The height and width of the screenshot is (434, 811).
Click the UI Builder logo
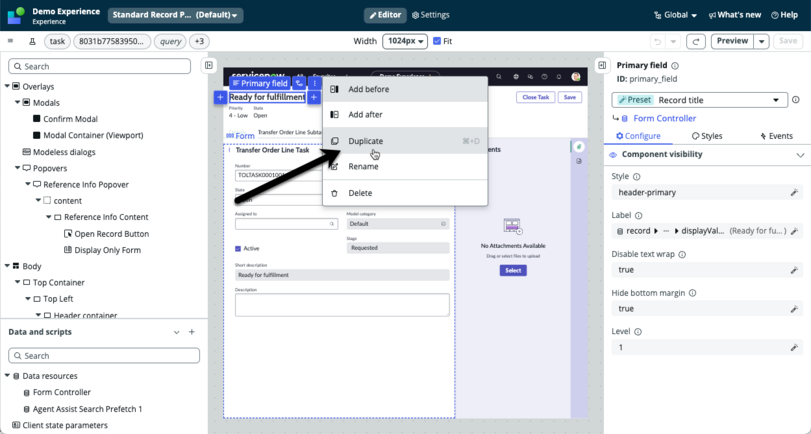[16, 16]
